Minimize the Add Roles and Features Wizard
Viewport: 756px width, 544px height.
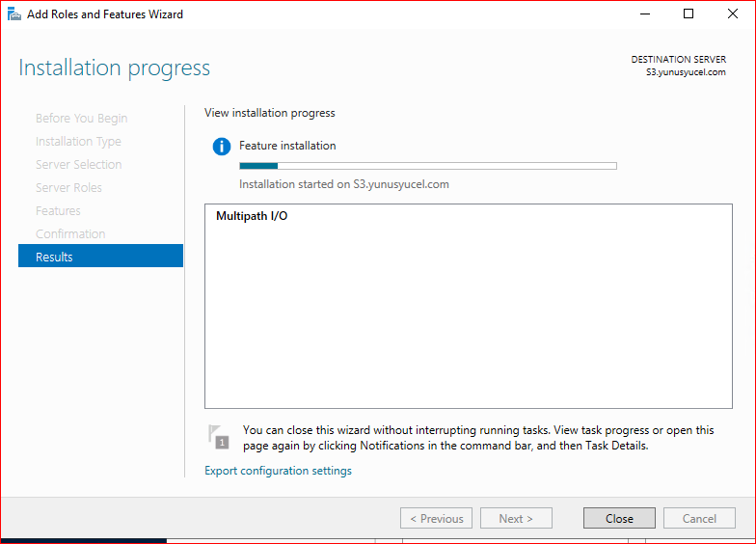coord(642,14)
